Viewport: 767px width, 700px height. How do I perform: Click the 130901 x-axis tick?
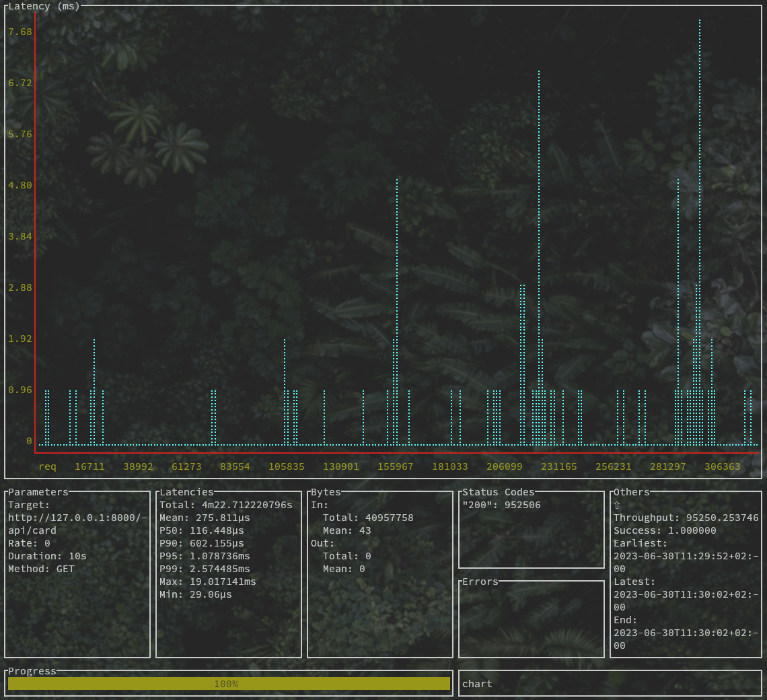coord(341,466)
